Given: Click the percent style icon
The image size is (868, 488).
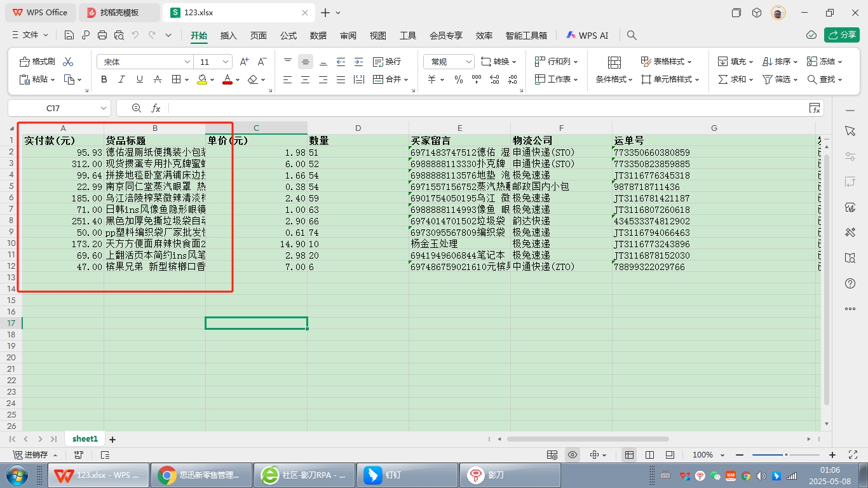Looking at the screenshot, I should point(459,79).
